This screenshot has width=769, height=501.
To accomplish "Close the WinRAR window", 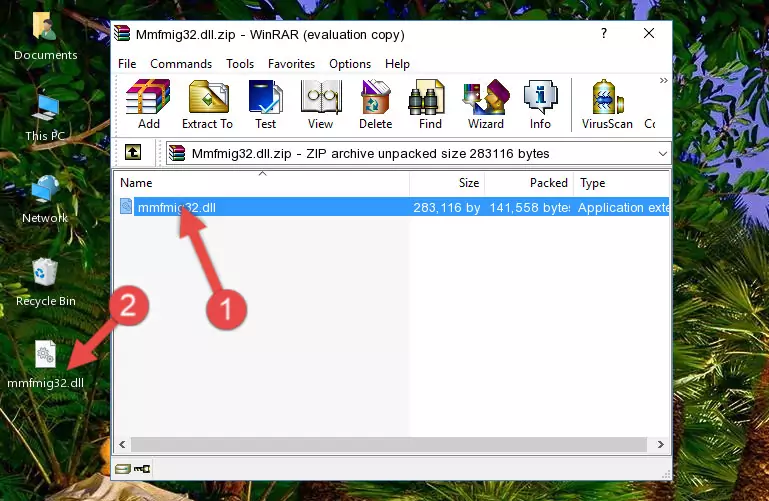I will click(x=649, y=33).
